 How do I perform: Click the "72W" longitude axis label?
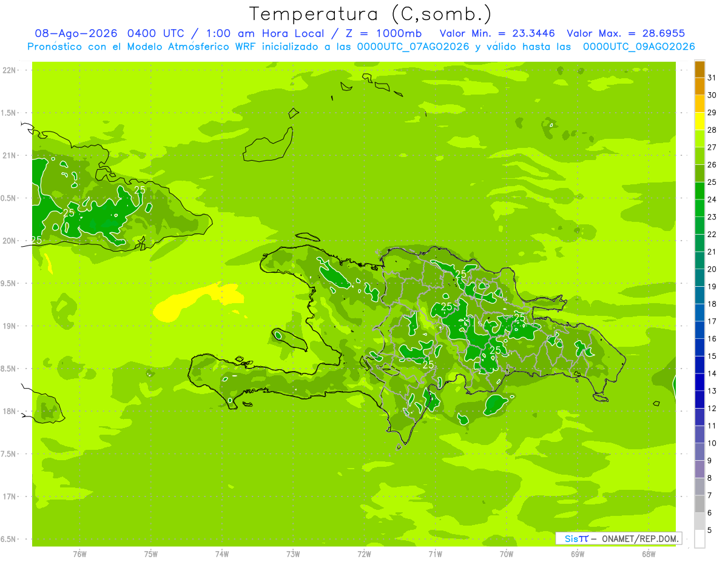pyautogui.click(x=364, y=554)
